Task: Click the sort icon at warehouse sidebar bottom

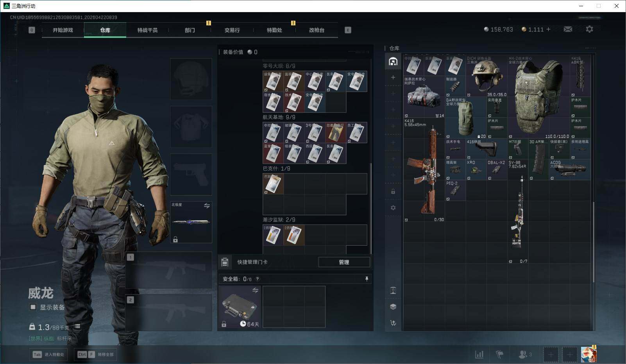Action: pos(393,323)
